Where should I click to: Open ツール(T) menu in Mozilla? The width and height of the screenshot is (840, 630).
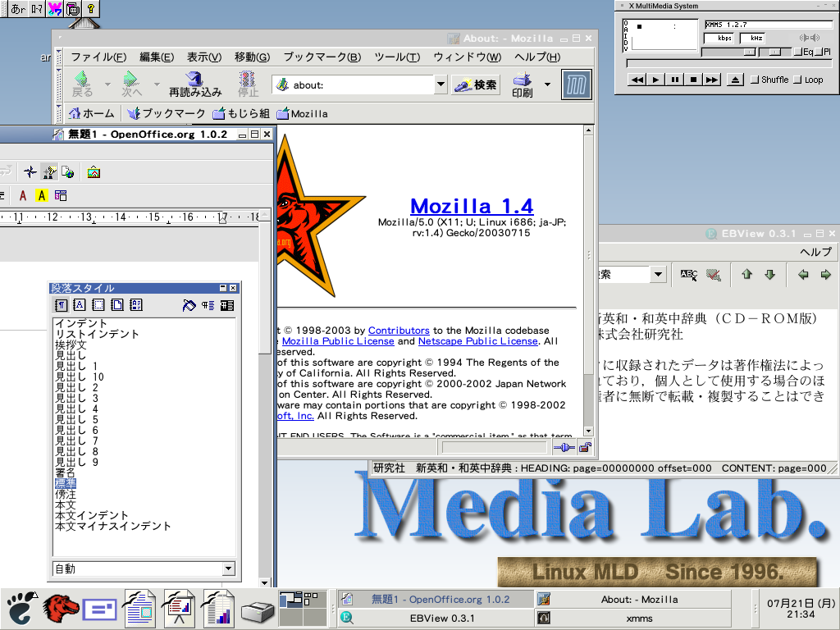point(397,57)
